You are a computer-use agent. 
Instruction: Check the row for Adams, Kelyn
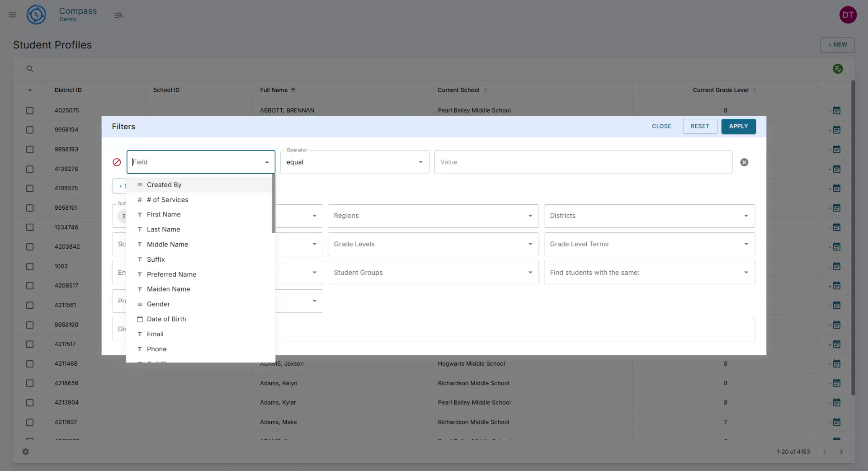tap(30, 383)
